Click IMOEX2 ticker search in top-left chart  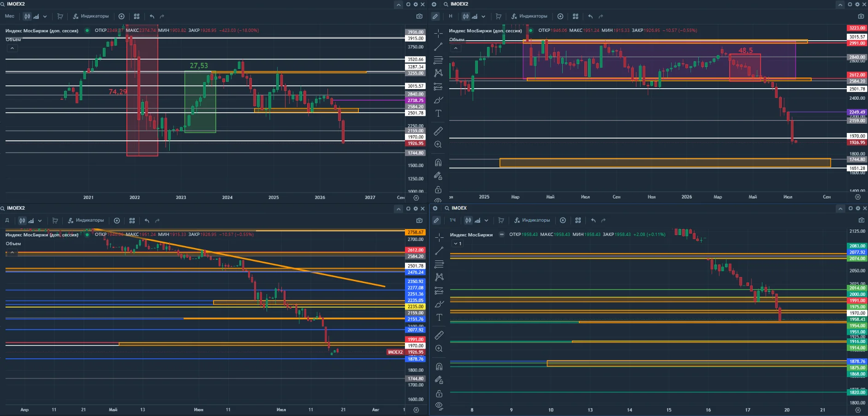(13, 4)
